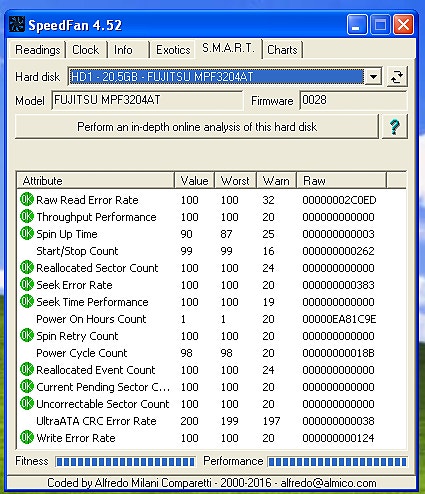
Task: Click OK icon beside Write Error Rate
Action: click(x=27, y=438)
